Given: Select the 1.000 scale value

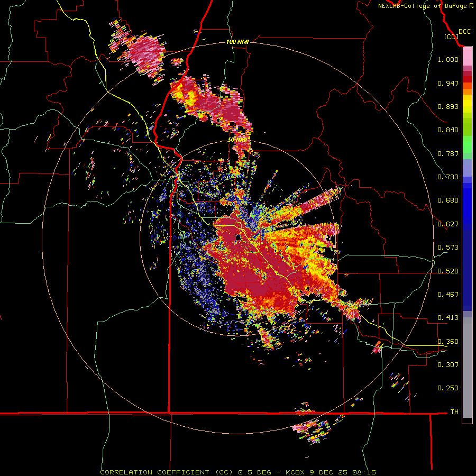Looking at the screenshot, I should tap(448, 59).
